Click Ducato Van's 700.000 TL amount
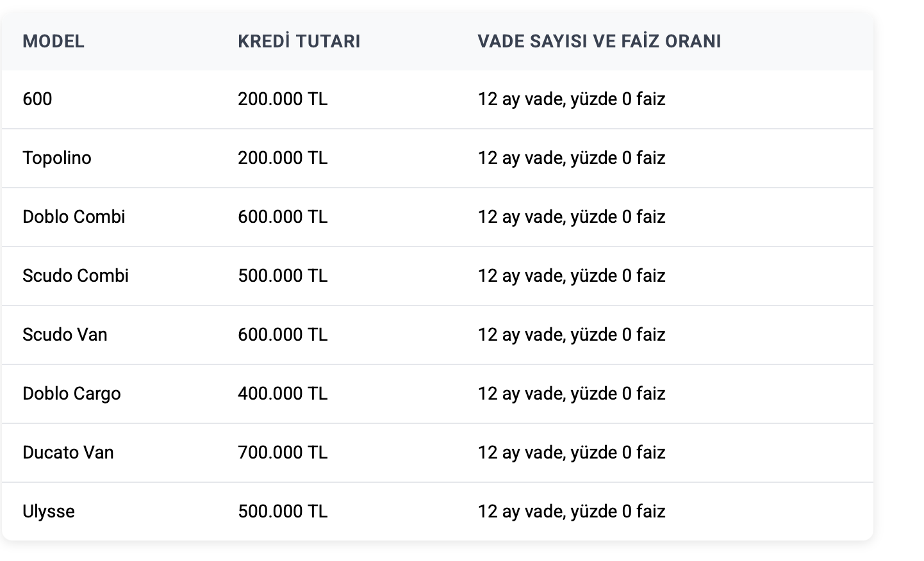This screenshot has width=924, height=561. coord(283,453)
